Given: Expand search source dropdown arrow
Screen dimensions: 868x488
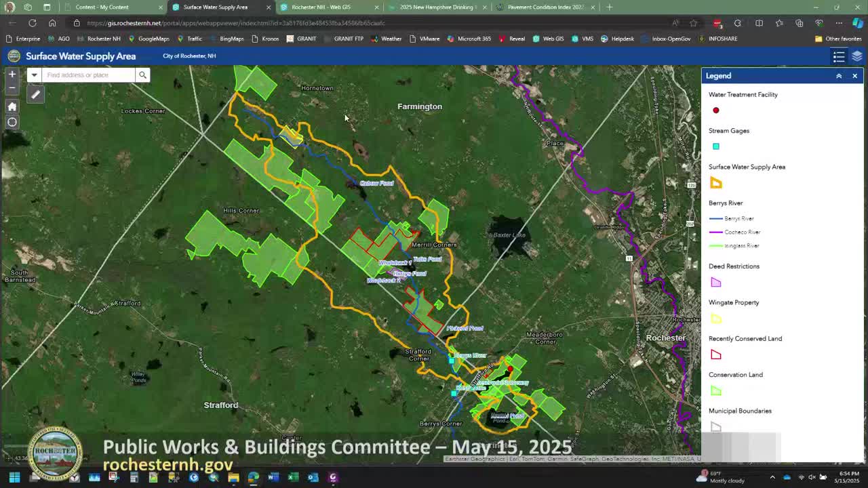Looking at the screenshot, I should 34,75.
